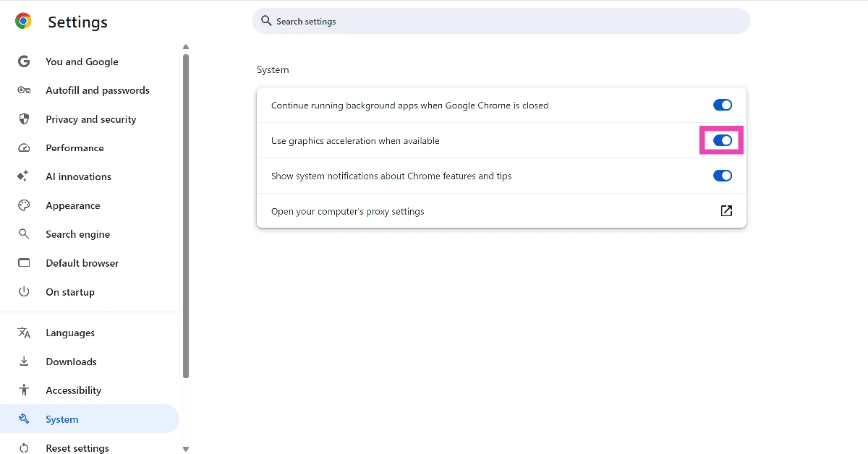868x454 pixels.
Task: Click the Appearance paintbrush icon
Action: [x=24, y=205]
